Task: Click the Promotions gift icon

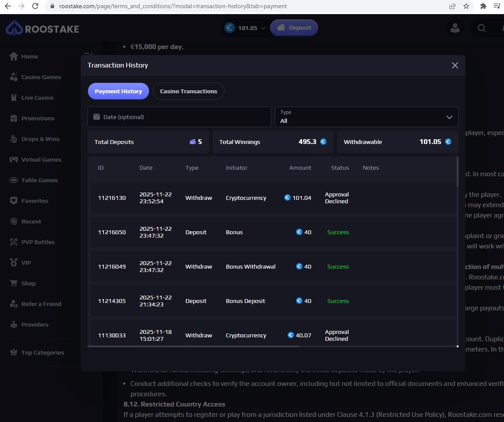Action: (x=14, y=118)
